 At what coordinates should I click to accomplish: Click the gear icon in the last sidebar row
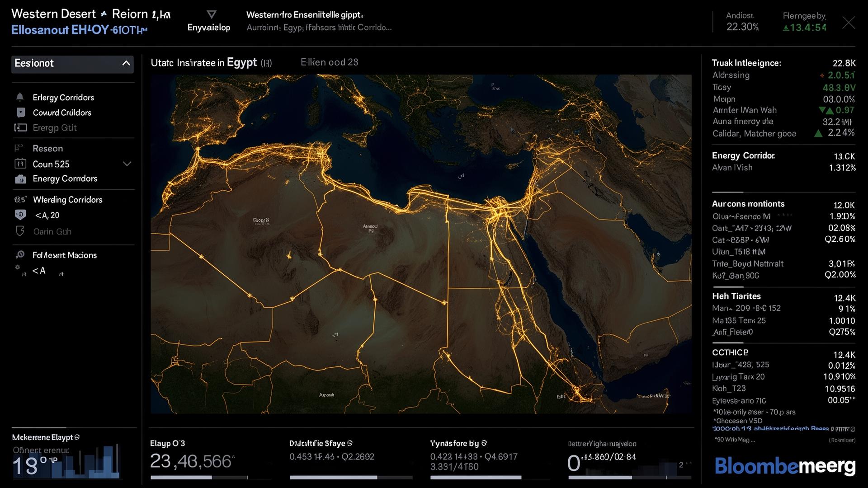pyautogui.click(x=18, y=267)
